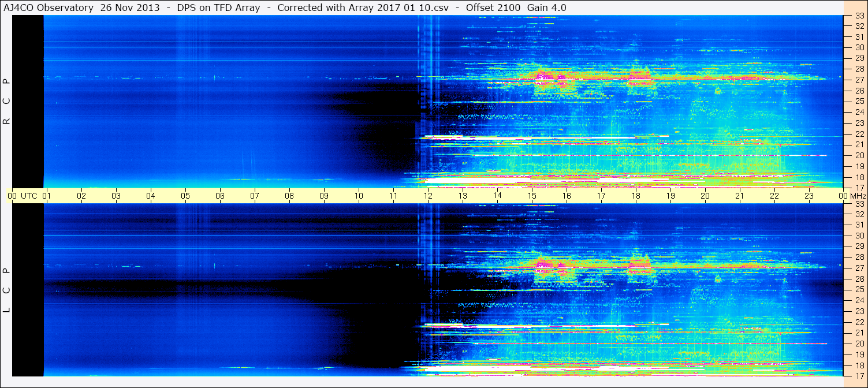
Task: Select the 07 hour marker on time axis
Action: [x=255, y=196]
